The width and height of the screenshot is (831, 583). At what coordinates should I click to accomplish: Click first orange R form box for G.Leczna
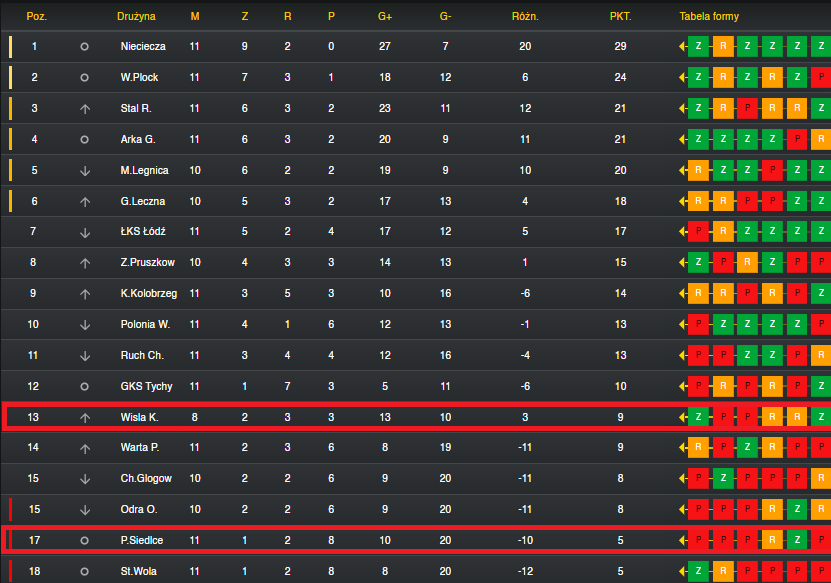699,201
